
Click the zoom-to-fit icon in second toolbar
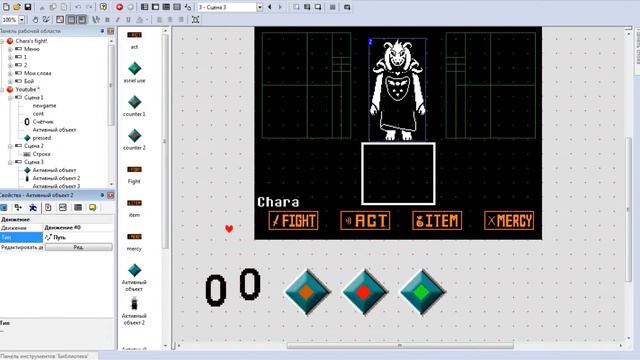point(196,19)
